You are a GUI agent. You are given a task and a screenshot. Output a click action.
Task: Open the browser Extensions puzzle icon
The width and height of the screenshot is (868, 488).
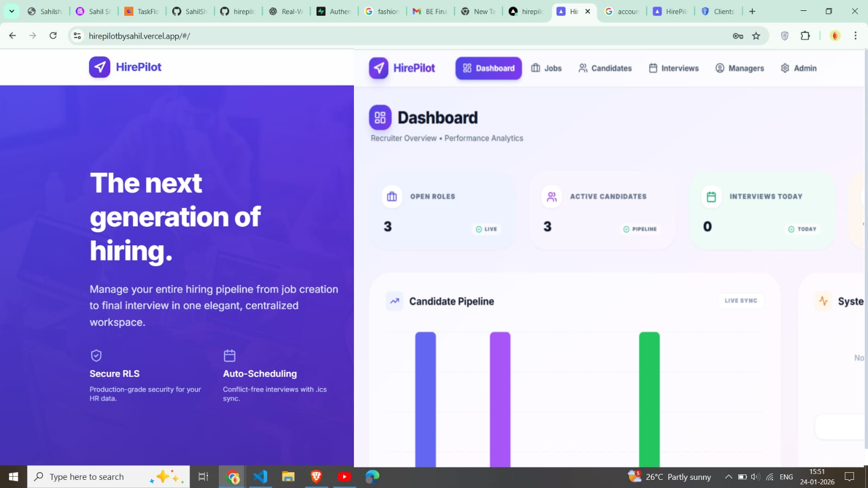point(805,36)
